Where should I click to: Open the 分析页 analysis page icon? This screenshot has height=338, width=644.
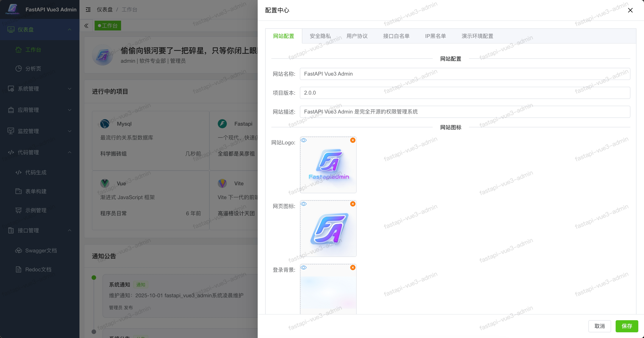coord(19,68)
